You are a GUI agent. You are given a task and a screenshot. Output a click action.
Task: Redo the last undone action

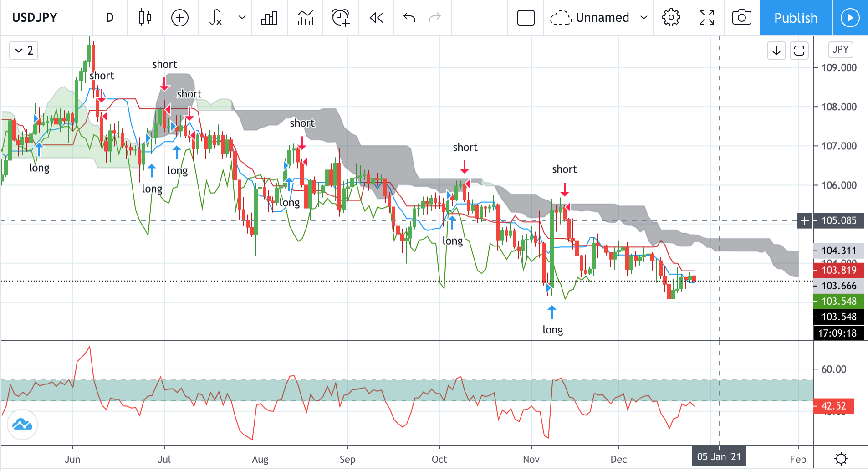pos(435,17)
